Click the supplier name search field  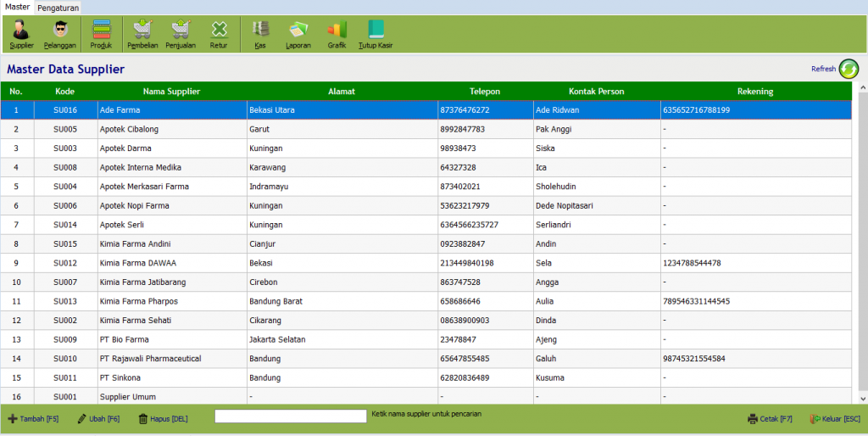coord(290,416)
